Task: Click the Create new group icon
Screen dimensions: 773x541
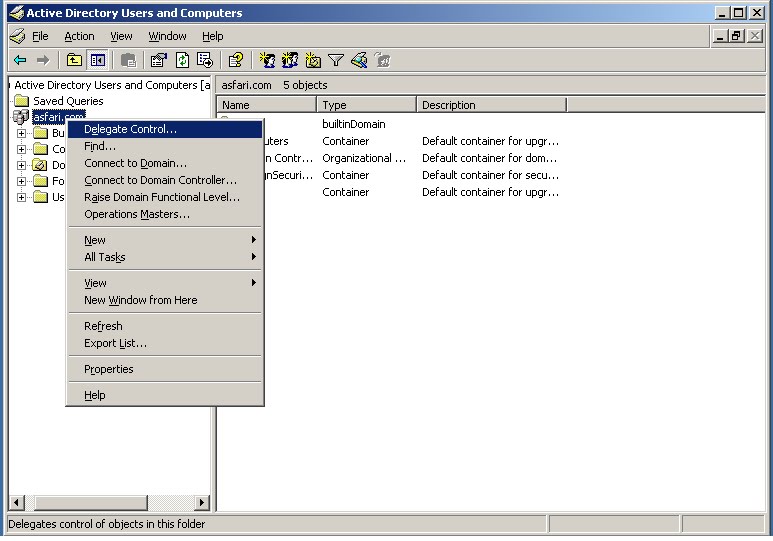Action: click(x=290, y=60)
